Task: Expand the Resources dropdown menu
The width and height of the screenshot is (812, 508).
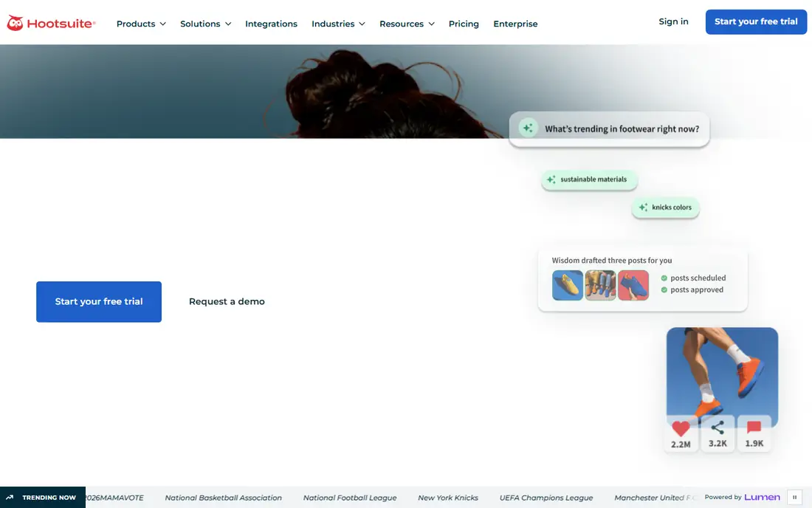Action: click(x=407, y=24)
